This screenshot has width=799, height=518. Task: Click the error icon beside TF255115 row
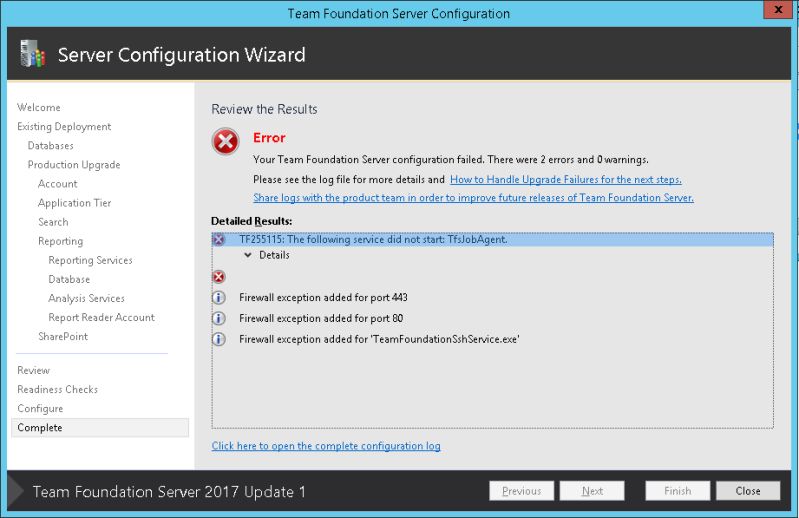[219, 239]
